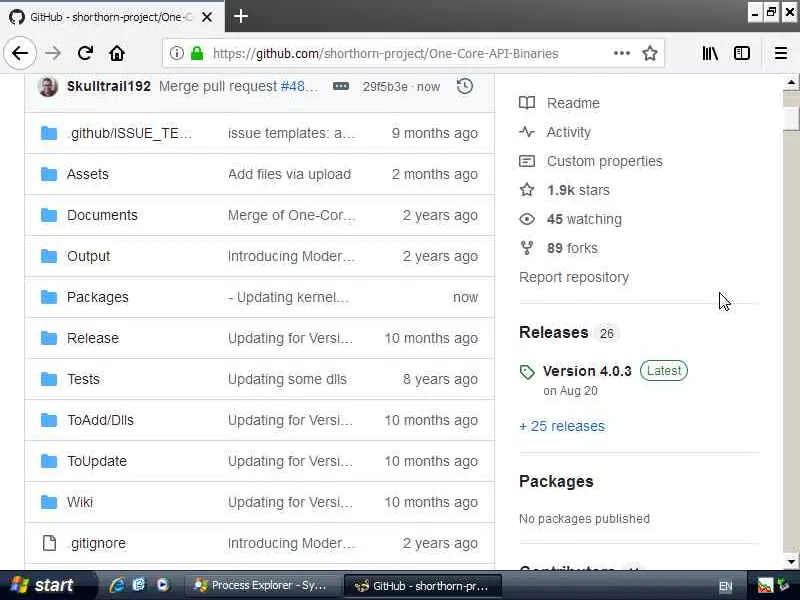
Task: Select the GitHub shorthorn-project tab
Action: [x=112, y=17]
